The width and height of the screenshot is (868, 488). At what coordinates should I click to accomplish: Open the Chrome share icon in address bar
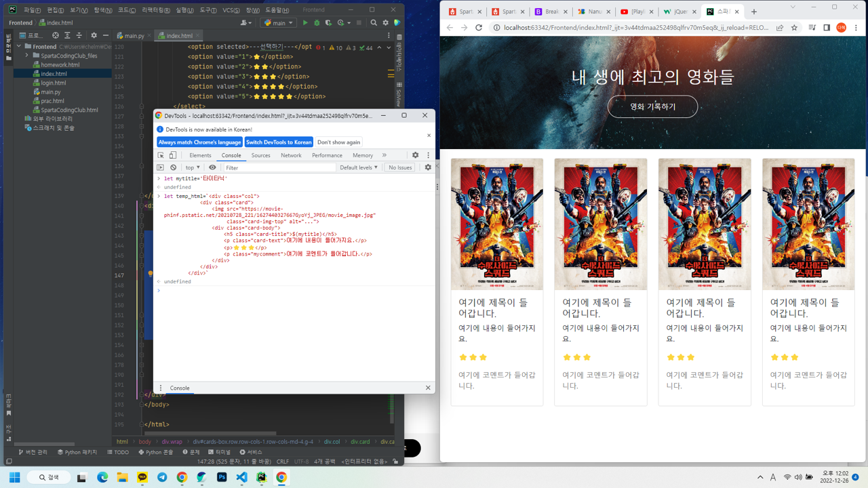tap(780, 28)
